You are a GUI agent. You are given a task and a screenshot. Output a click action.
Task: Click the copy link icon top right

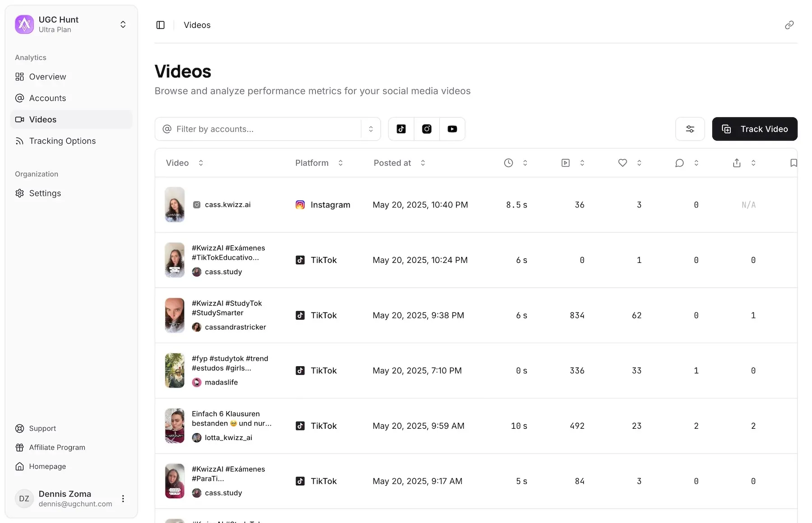click(x=789, y=25)
